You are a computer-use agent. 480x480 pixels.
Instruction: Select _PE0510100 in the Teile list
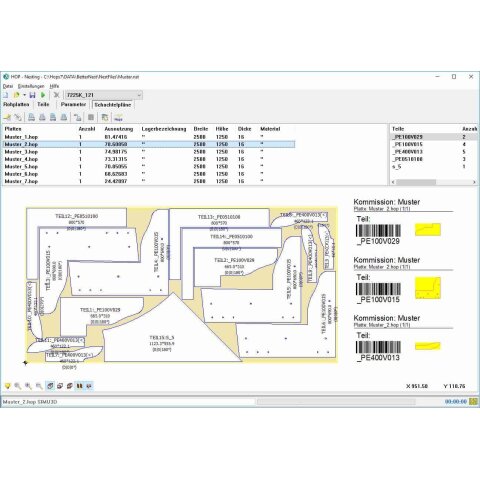(434, 159)
